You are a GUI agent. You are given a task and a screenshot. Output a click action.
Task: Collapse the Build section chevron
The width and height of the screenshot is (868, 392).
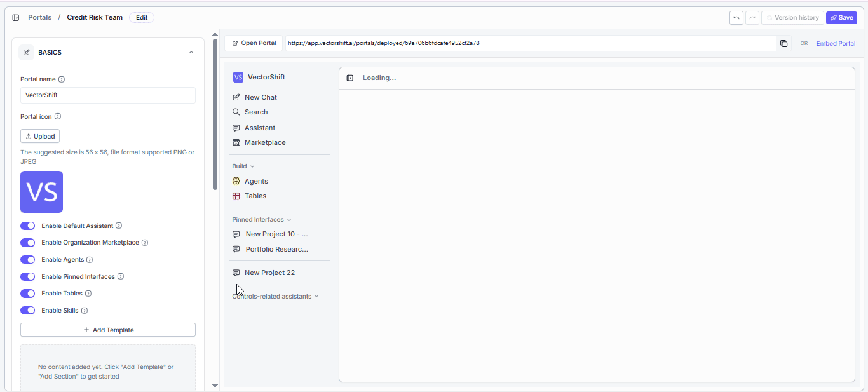[252, 166]
